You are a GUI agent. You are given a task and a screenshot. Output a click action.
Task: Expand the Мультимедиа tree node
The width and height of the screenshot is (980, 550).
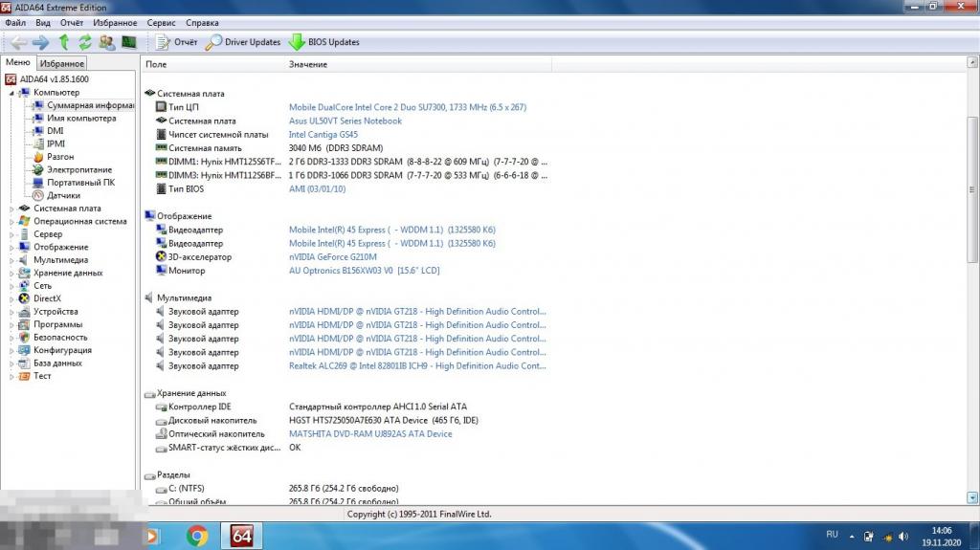coord(11,260)
